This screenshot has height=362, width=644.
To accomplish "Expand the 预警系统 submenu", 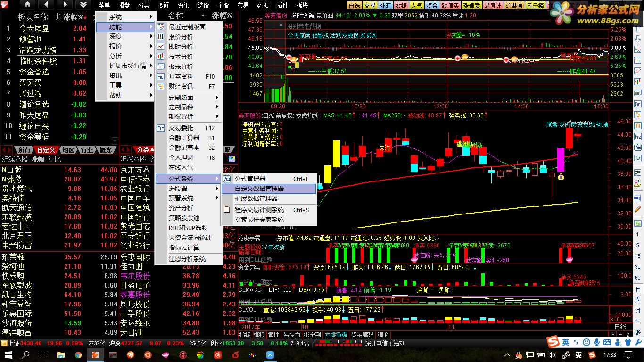I will 188,198.
